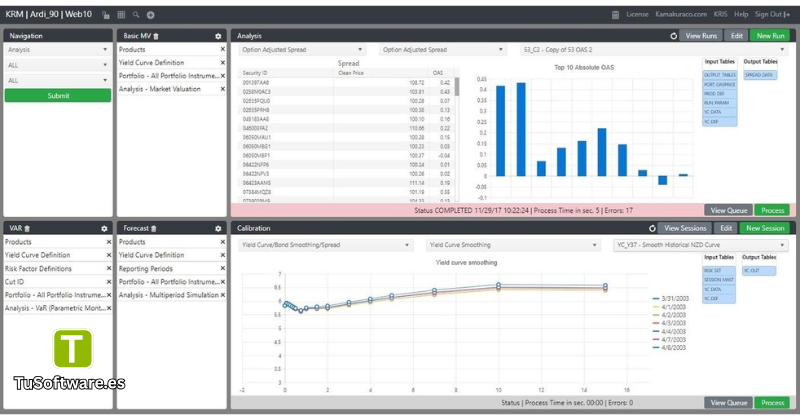Image resolution: width=800 pixels, height=420 pixels.
Task: Refresh the Calibration panel
Action: tap(652, 229)
